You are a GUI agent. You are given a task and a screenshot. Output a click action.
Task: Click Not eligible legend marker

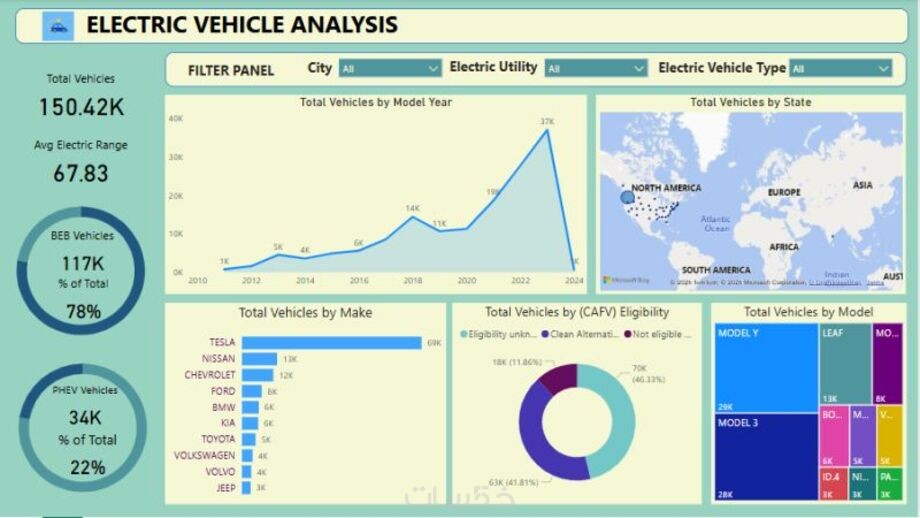(627, 334)
